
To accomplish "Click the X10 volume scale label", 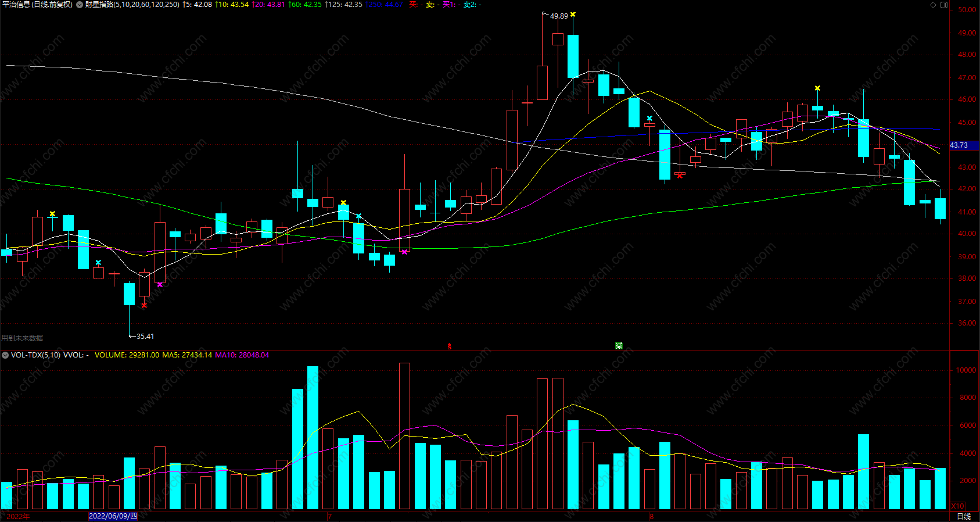I will pos(958,506).
